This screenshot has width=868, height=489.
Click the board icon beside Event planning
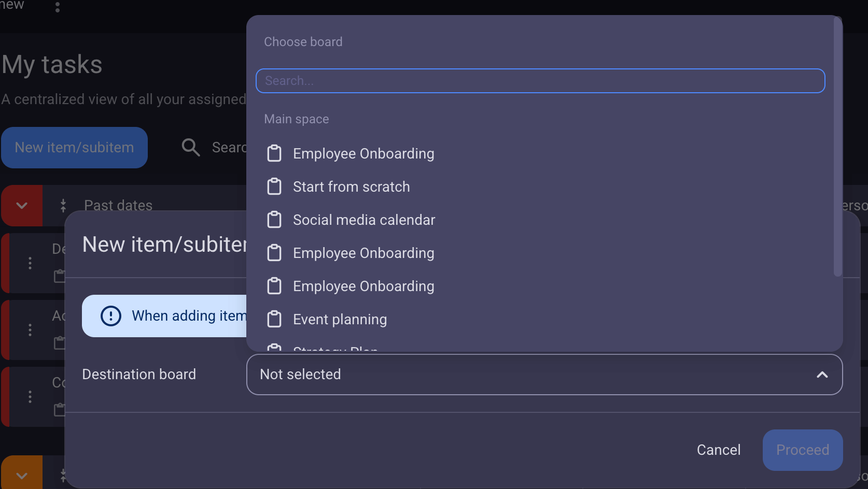pyautogui.click(x=274, y=319)
